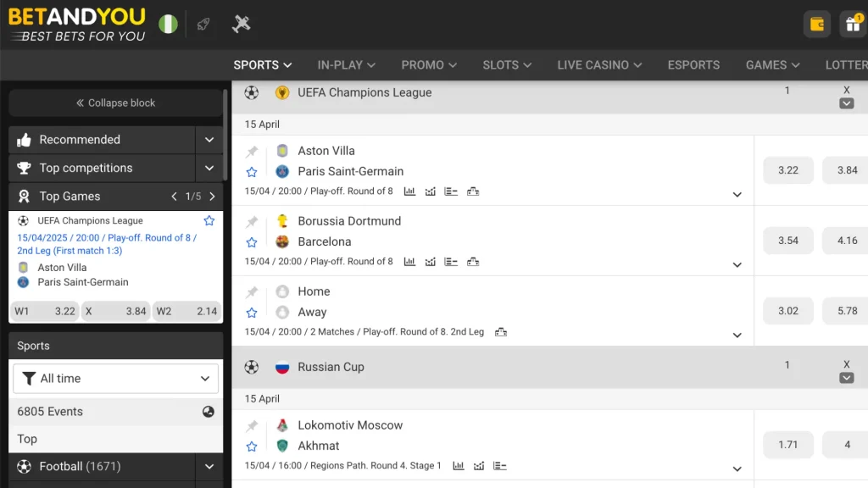The height and width of the screenshot is (488, 868).
Task: Open list stats icon for Aston Villa match
Action: [x=451, y=191]
